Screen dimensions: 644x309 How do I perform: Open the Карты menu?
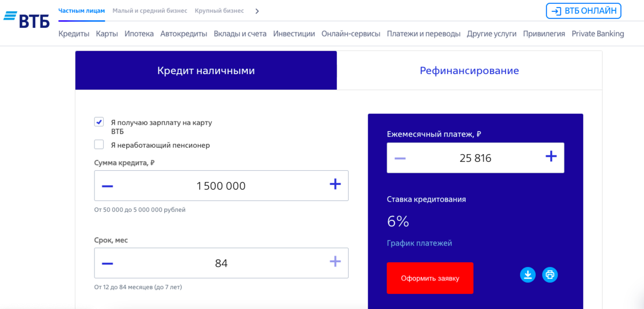(107, 33)
